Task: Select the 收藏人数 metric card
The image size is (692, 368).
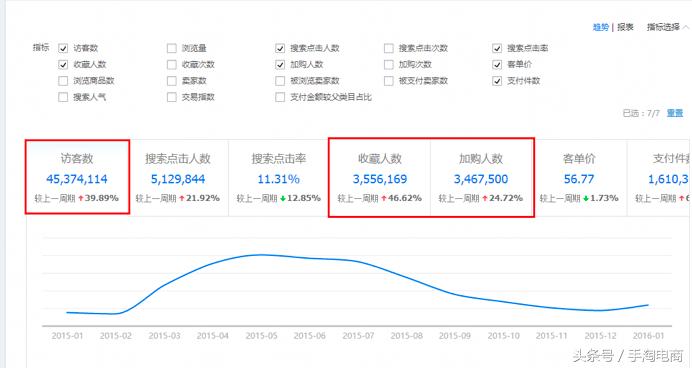Action: tap(380, 178)
